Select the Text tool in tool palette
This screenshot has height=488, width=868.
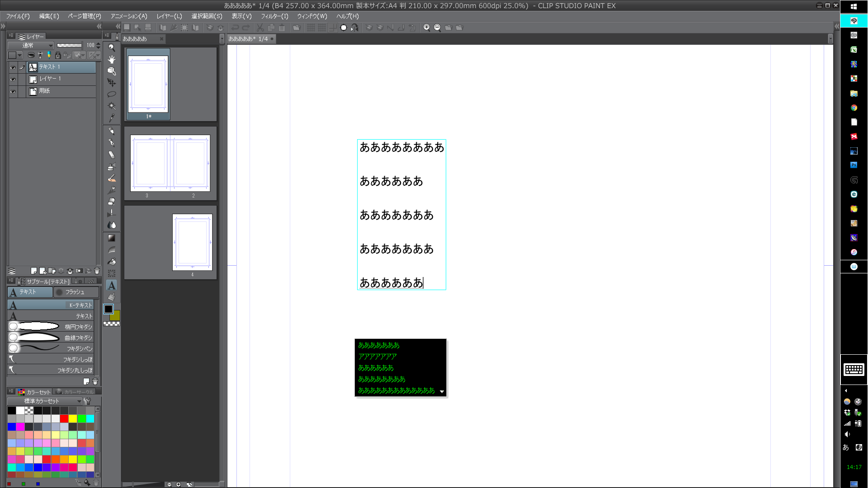tap(111, 285)
